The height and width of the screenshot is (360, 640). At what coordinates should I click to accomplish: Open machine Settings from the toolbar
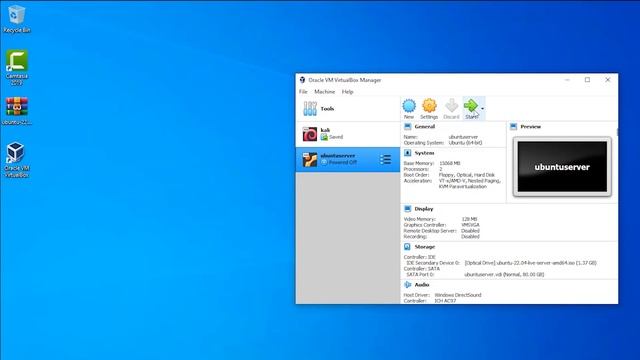[429, 109]
